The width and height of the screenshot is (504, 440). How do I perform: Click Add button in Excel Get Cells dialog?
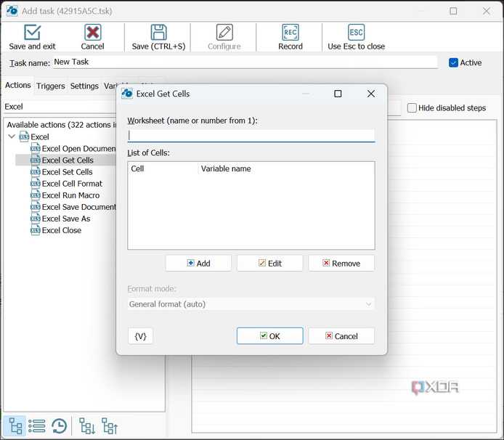tap(198, 264)
